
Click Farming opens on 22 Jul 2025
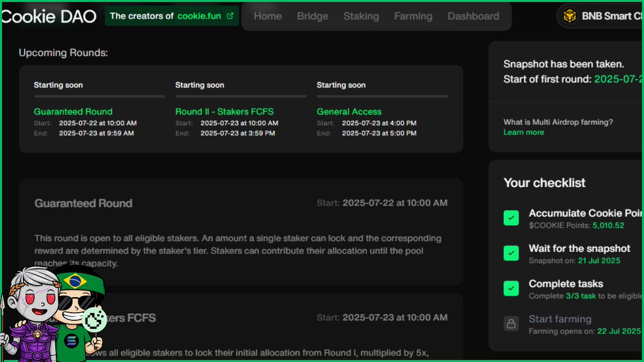[x=585, y=331]
